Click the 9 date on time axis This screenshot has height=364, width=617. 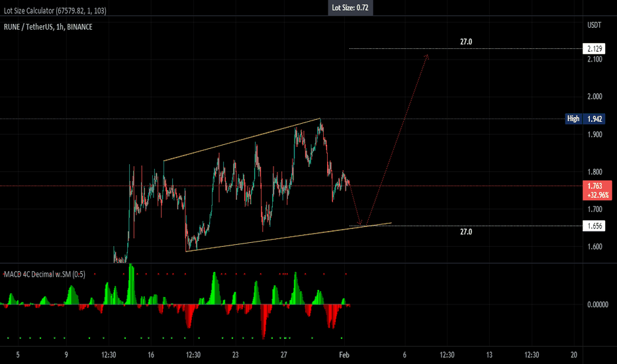(66, 355)
